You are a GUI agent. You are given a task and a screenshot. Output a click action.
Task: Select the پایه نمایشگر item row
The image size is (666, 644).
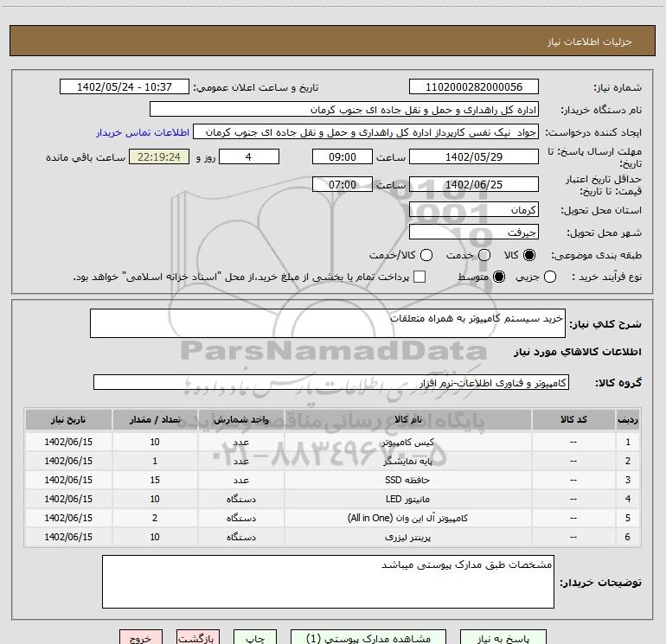333,461
